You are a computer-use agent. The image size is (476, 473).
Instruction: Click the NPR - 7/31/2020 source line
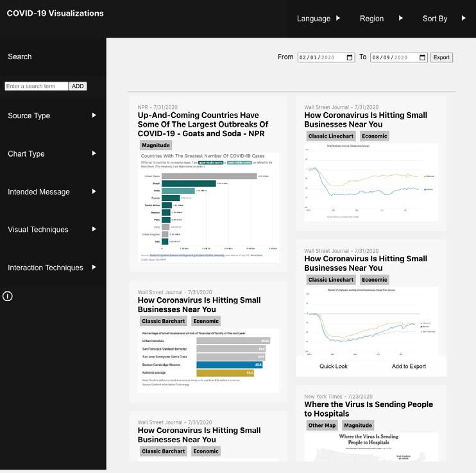click(x=158, y=107)
